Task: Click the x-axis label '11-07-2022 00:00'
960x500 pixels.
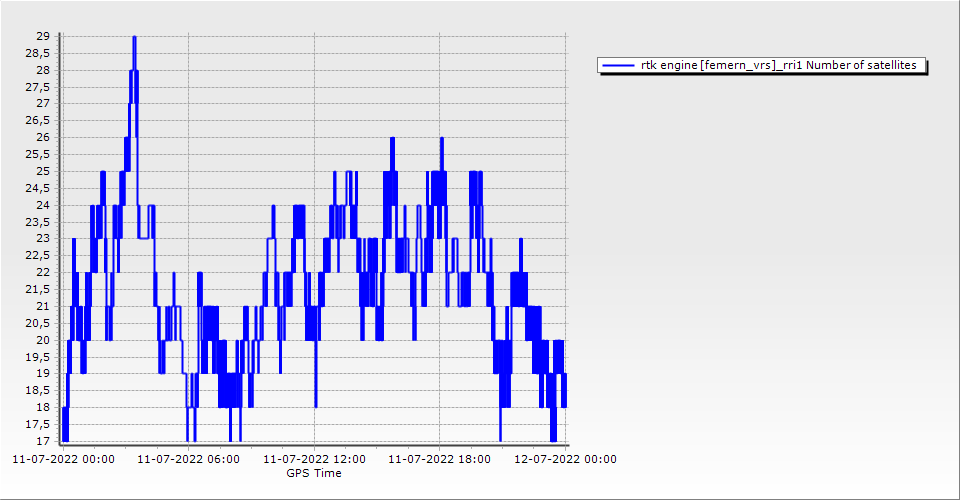Action: [x=63, y=460]
